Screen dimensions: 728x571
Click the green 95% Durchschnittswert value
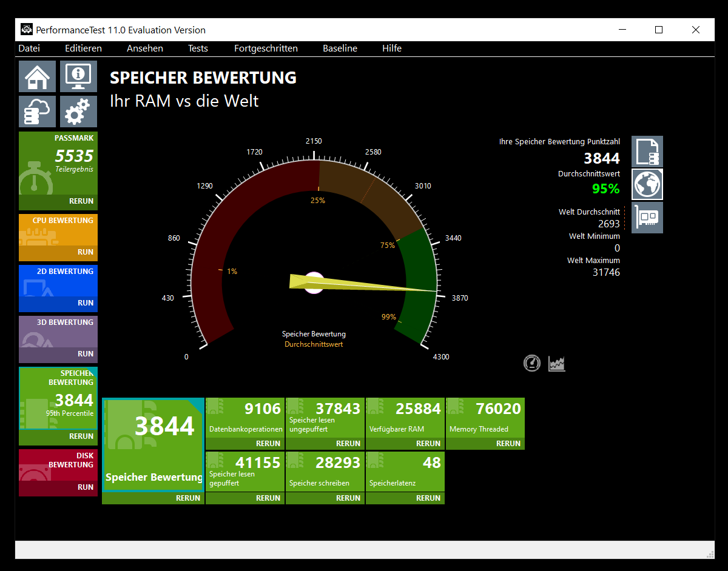(605, 189)
